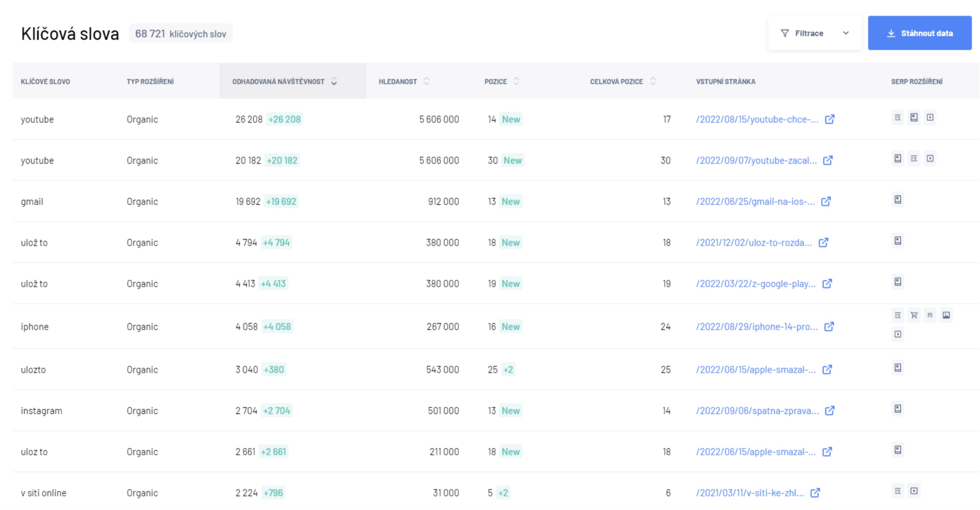Click the Typ rozšíření column header
This screenshot has width=980, height=510.
pos(150,81)
